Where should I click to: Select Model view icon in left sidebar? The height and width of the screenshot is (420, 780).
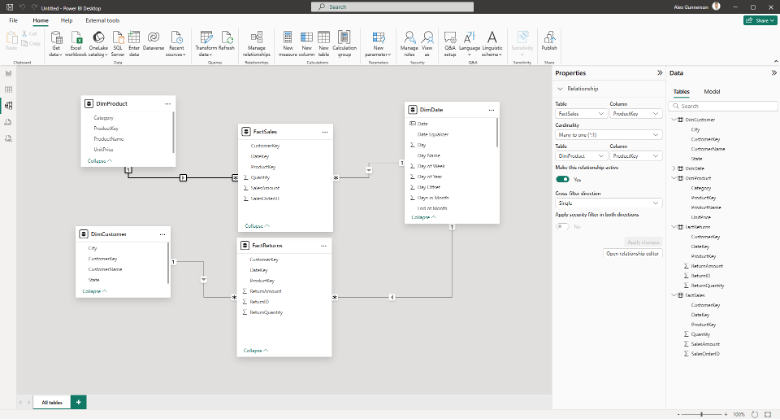[x=8, y=105]
